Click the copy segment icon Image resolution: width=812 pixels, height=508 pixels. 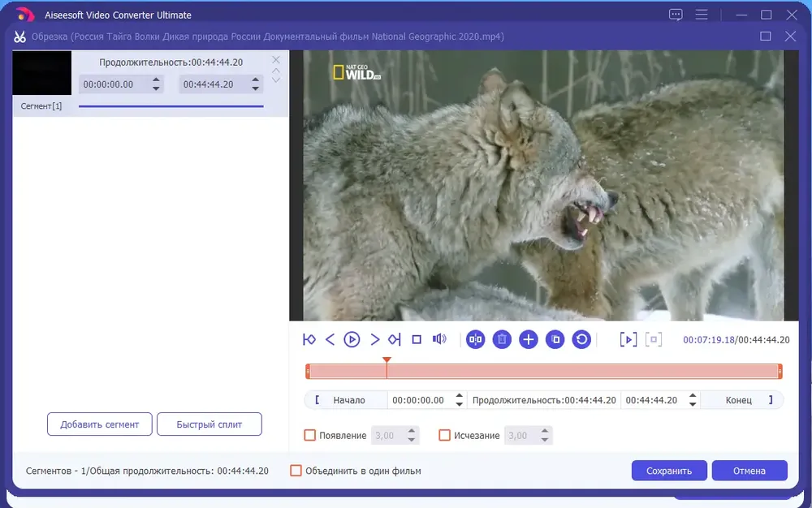pyautogui.click(x=555, y=340)
